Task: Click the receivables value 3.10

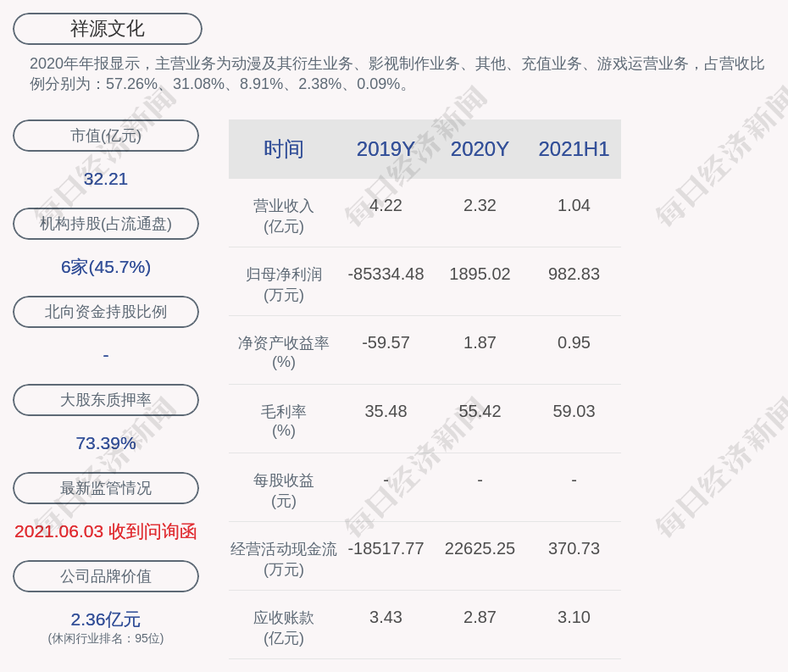Action: click(574, 617)
